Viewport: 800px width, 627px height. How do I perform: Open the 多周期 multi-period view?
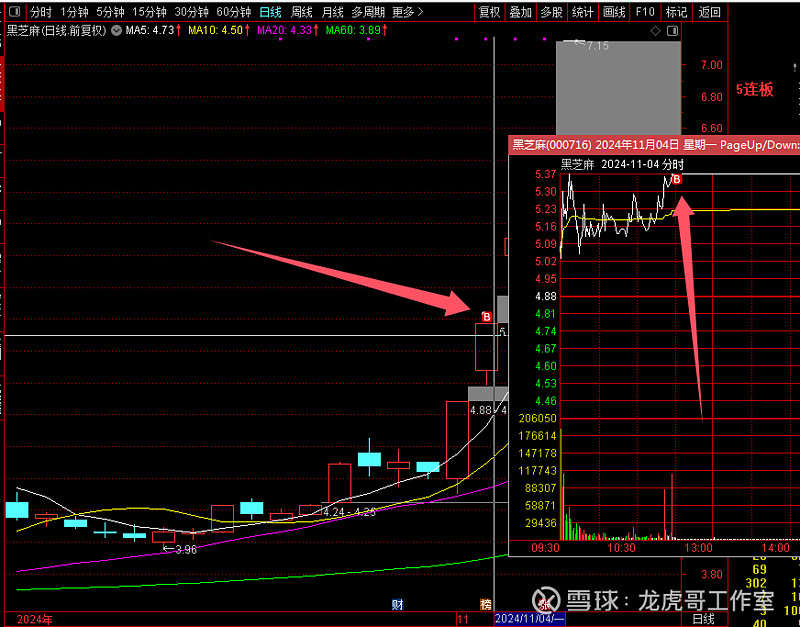click(368, 12)
